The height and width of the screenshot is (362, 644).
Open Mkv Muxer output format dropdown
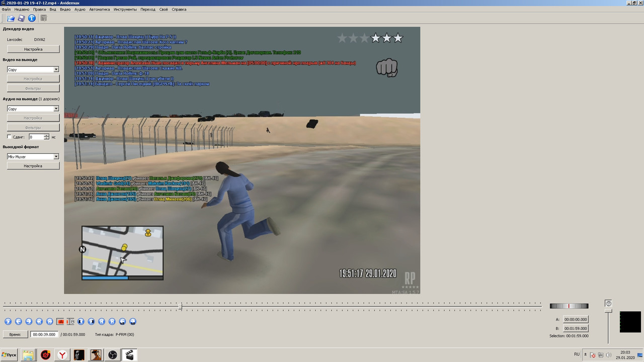[x=33, y=156]
